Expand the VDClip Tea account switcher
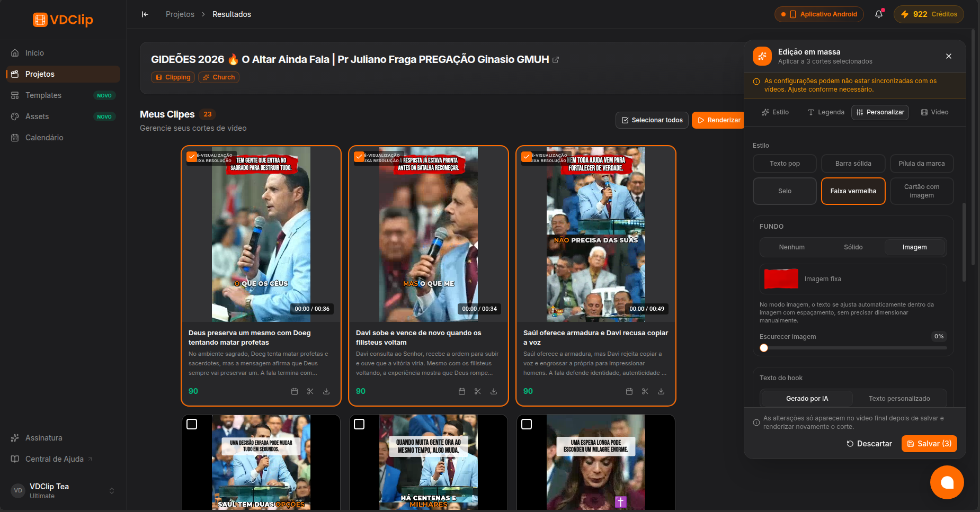980x512 pixels. click(x=63, y=491)
